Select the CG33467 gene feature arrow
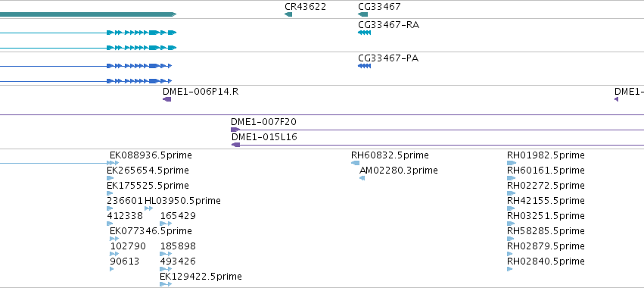The image size is (644, 288). tap(363, 14)
